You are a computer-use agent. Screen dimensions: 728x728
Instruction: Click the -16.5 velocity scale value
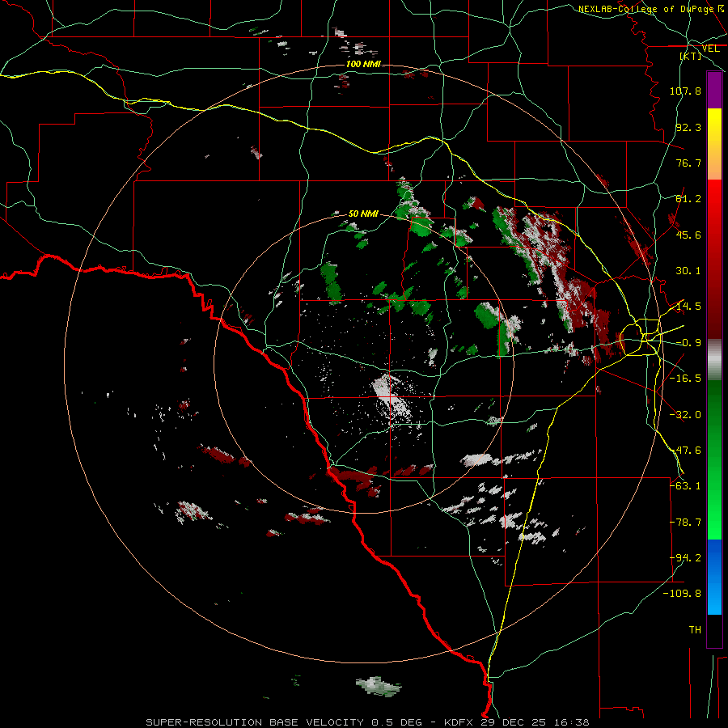coord(685,379)
